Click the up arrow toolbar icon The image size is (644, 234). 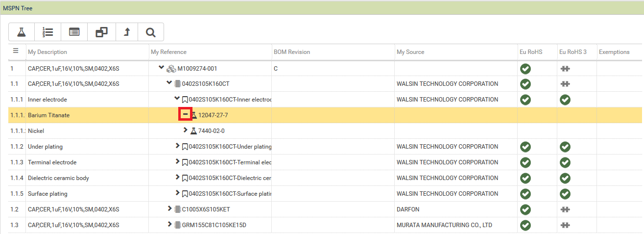point(127,32)
